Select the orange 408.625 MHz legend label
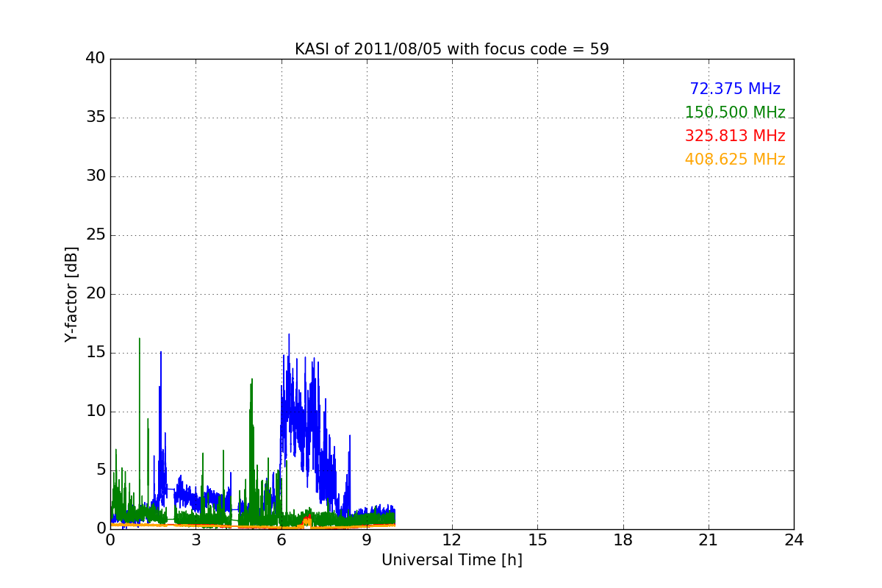 (735, 159)
